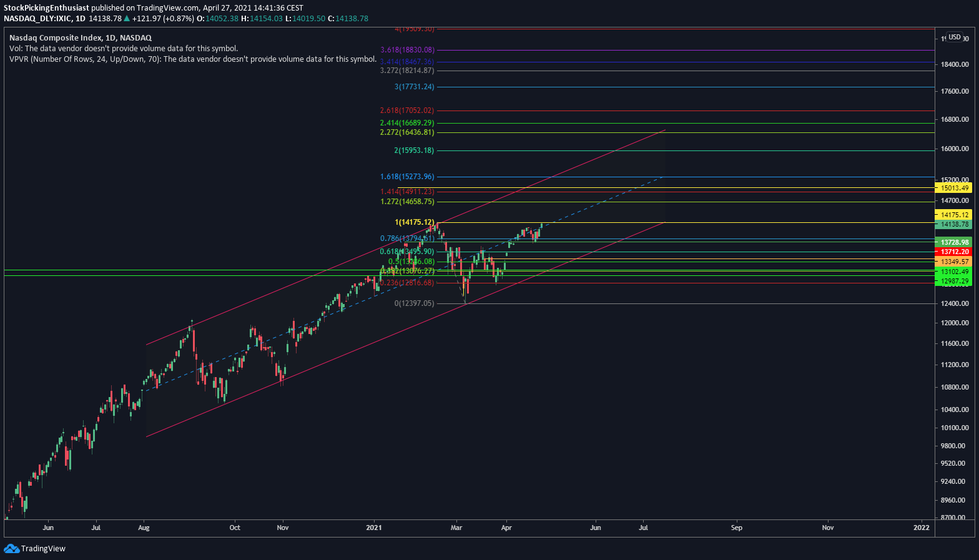
Task: Select the 3.272(18214.87) Fibonacci label
Action: click(407, 71)
